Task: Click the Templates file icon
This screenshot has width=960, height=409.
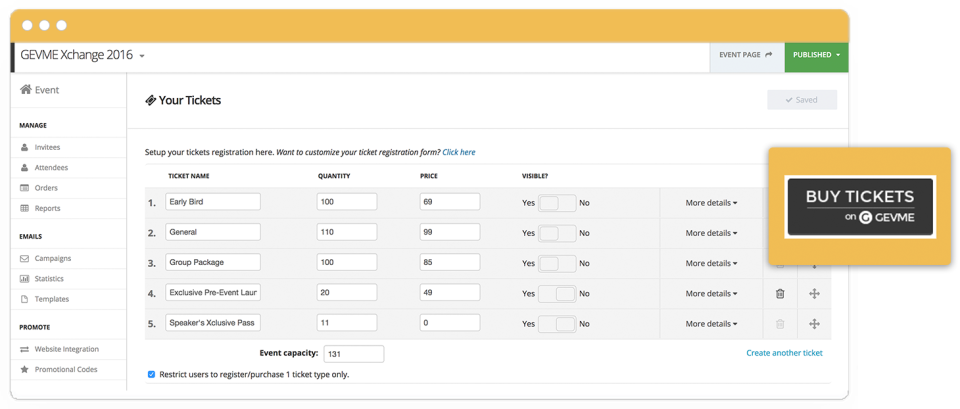Action: [x=24, y=299]
